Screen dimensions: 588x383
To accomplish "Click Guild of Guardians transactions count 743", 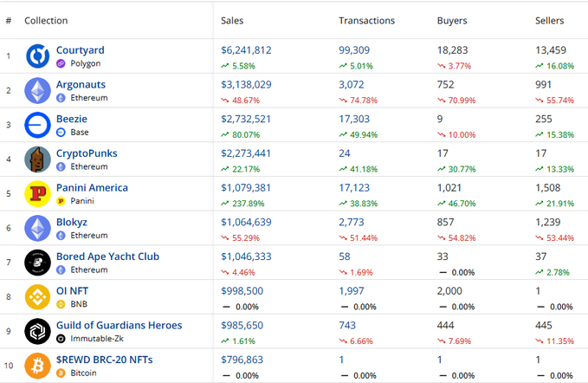I will pos(347,325).
